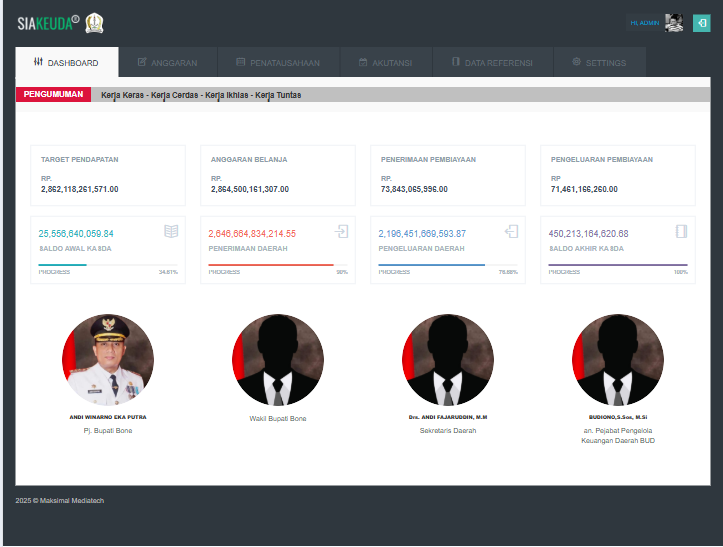Click the Penerimaan Daerah red progress bar
This screenshot has height=547, width=723.
(x=270, y=265)
